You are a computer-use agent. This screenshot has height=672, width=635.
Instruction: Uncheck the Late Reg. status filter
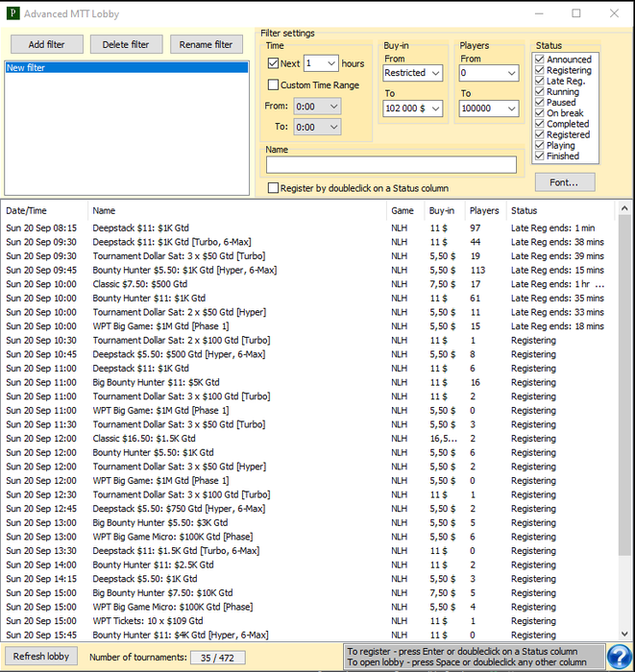pyautogui.click(x=539, y=81)
